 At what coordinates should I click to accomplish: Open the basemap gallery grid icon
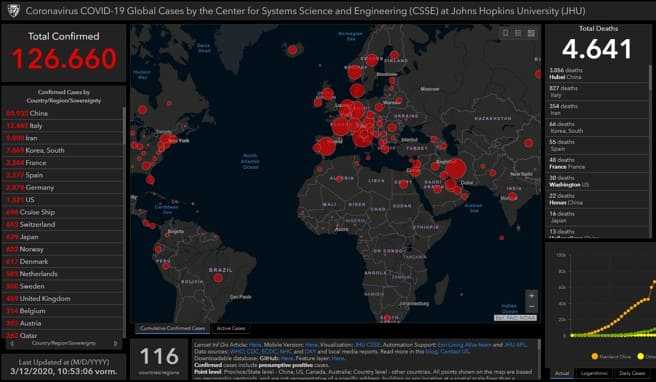531,33
